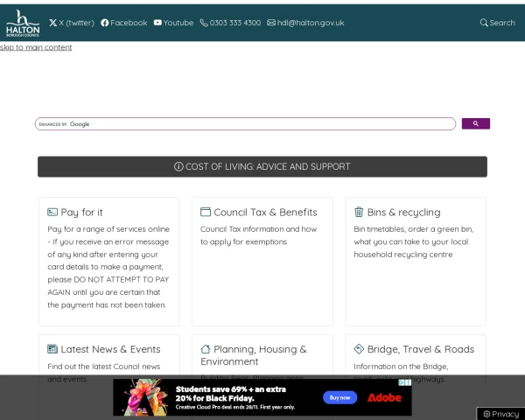Open Planning, Housing & Environment heading
The image size is (525, 420).
click(254, 355)
